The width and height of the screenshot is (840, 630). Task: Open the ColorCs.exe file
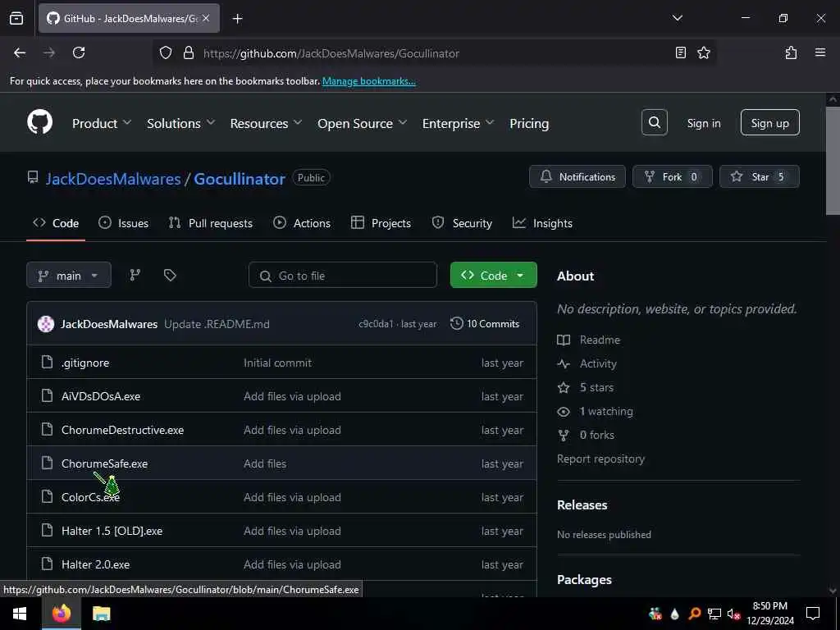click(90, 497)
